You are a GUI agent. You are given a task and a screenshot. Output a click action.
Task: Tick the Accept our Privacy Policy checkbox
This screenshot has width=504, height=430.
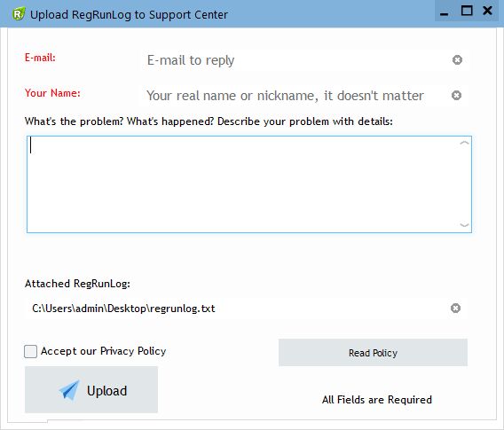click(x=30, y=351)
